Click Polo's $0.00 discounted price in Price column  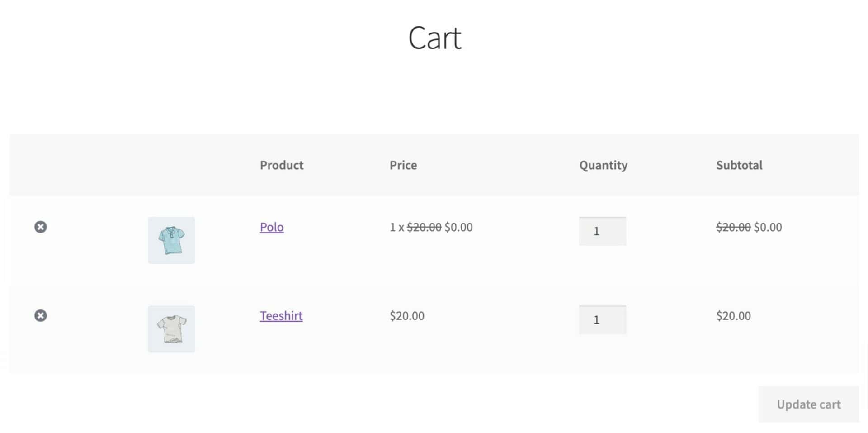458,227
